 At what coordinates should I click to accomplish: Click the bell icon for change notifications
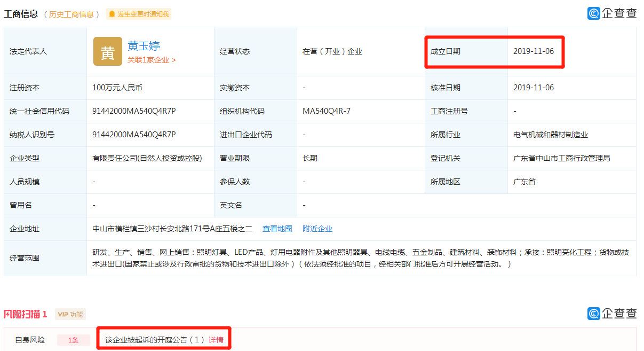point(112,14)
